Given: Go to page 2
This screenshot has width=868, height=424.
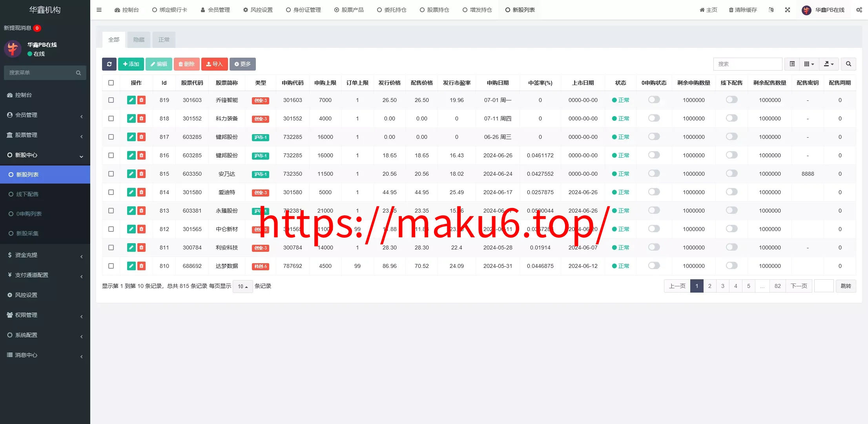Looking at the screenshot, I should [709, 286].
